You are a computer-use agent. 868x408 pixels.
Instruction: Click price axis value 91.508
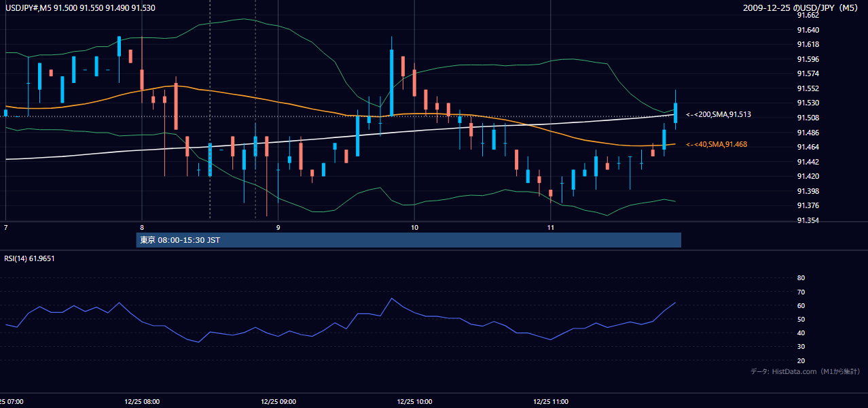tap(808, 118)
